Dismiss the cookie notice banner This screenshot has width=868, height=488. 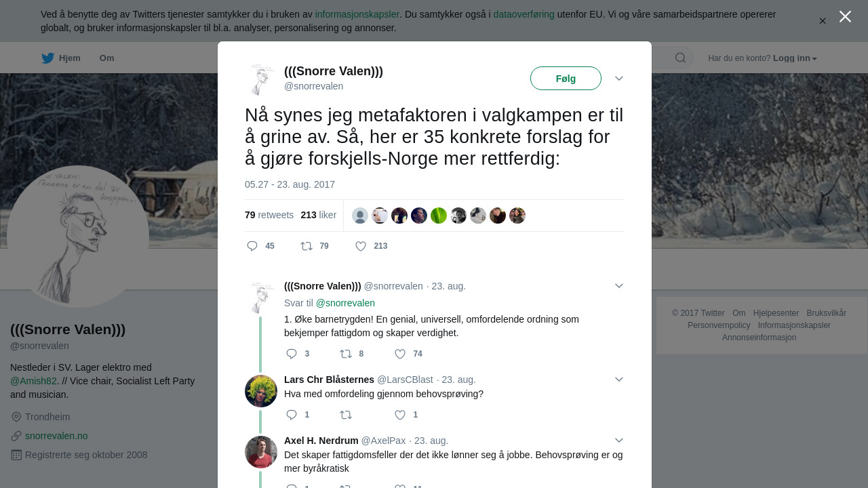(x=823, y=21)
